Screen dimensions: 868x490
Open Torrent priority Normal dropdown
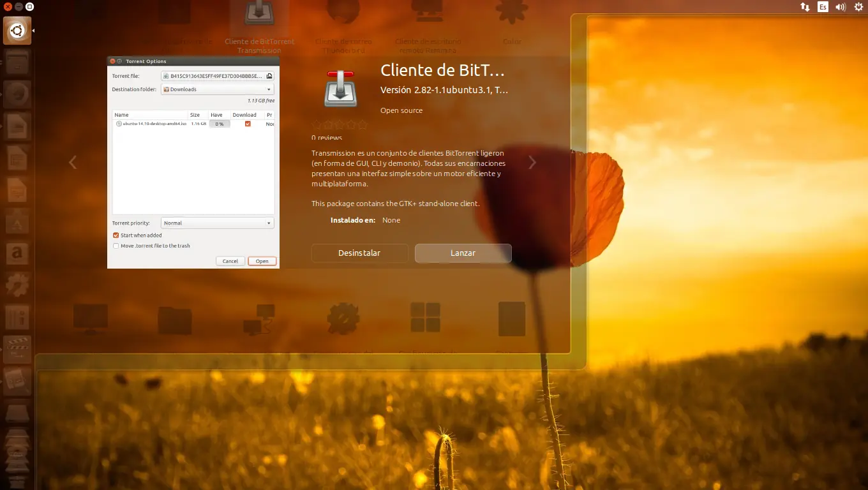coord(218,223)
